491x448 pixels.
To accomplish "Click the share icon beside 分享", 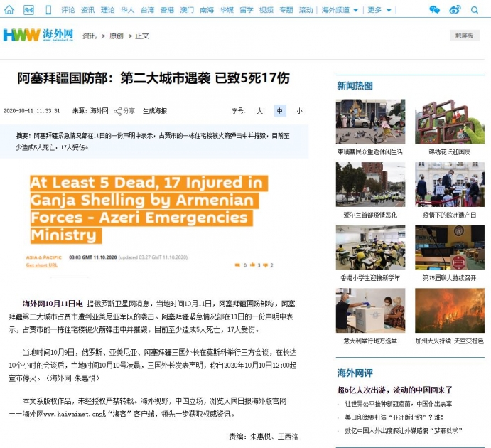I will click(x=117, y=111).
